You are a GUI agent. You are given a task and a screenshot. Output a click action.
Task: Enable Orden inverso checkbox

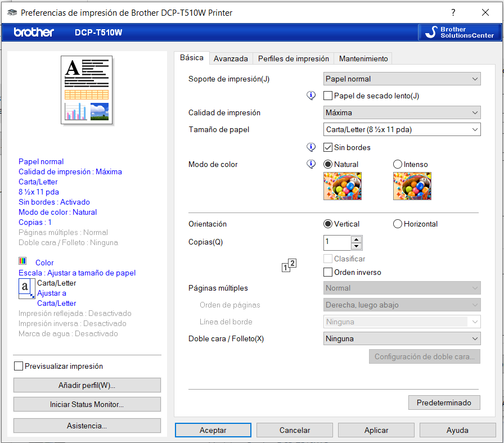[x=328, y=272]
